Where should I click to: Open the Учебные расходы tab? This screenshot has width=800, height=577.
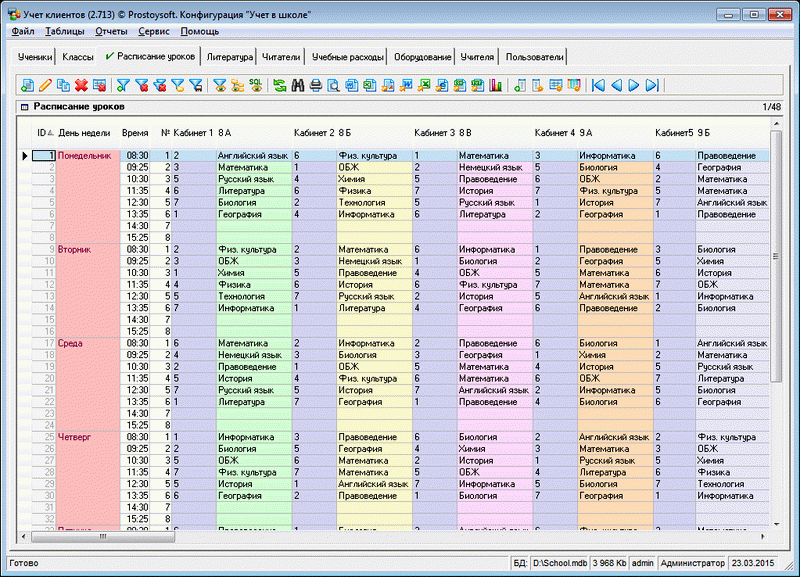(x=347, y=58)
